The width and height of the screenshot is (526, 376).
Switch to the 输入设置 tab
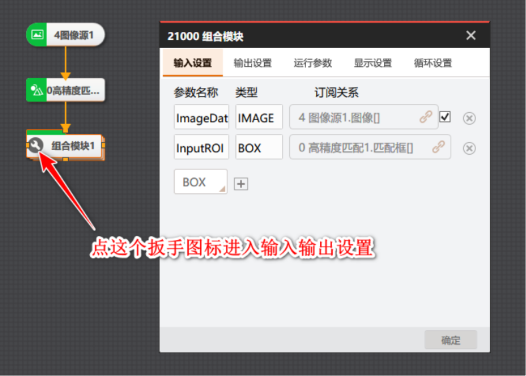(193, 63)
